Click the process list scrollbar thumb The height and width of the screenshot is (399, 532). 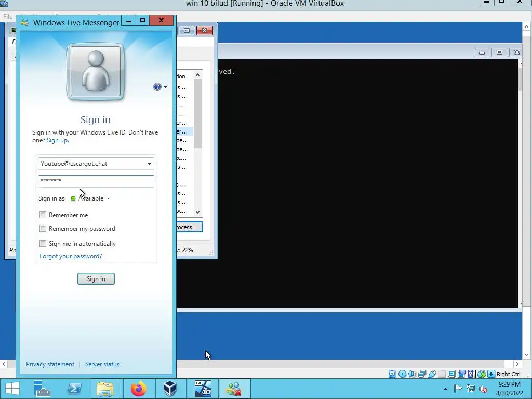pos(197,114)
